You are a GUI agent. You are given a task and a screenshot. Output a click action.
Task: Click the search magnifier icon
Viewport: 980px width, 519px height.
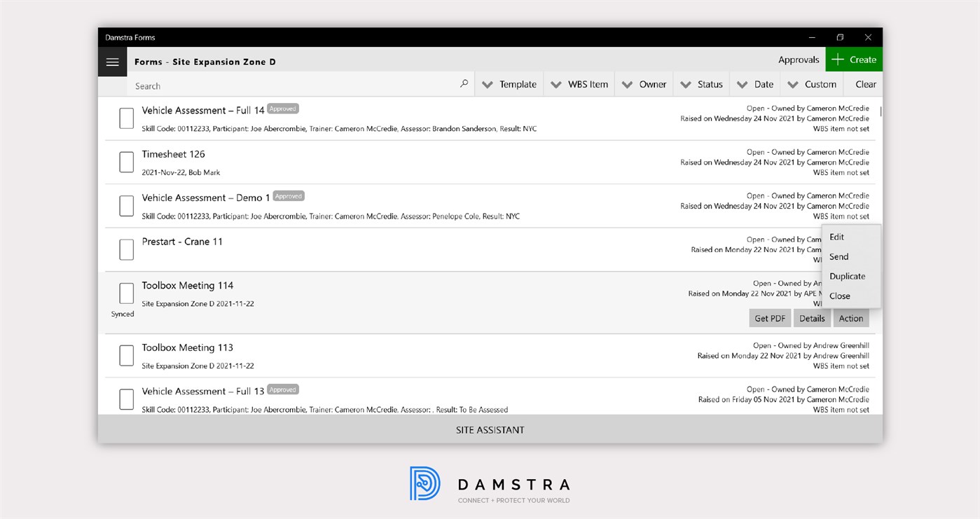463,83
